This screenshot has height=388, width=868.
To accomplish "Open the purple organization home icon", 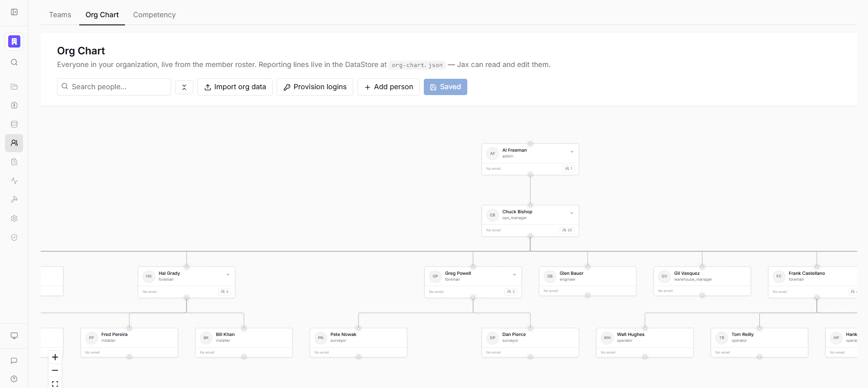I will [x=14, y=42].
